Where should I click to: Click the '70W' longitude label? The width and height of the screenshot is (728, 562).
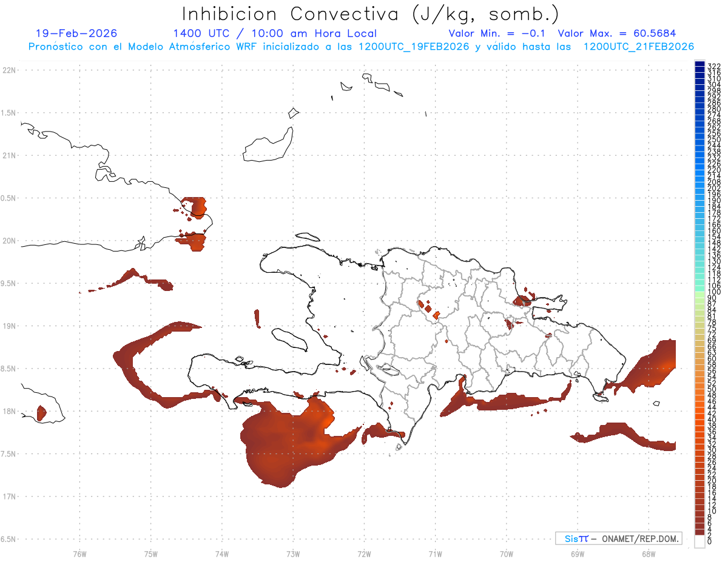click(506, 553)
